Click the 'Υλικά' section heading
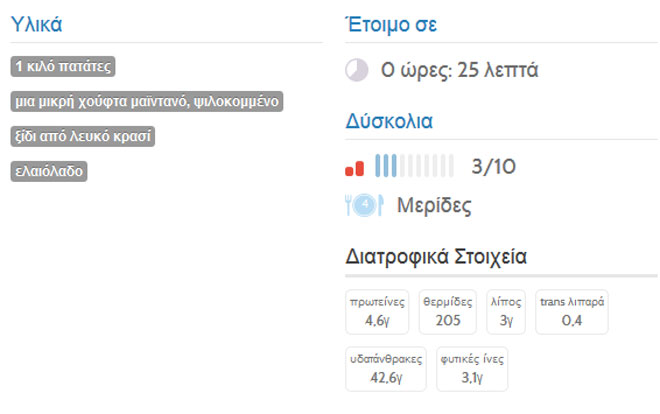The image size is (660, 414). pyautogui.click(x=37, y=25)
